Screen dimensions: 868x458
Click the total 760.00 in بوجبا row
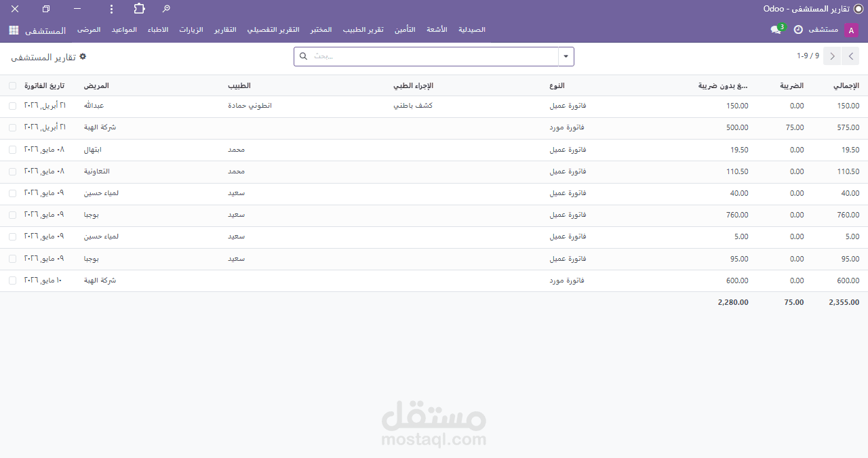848,215
